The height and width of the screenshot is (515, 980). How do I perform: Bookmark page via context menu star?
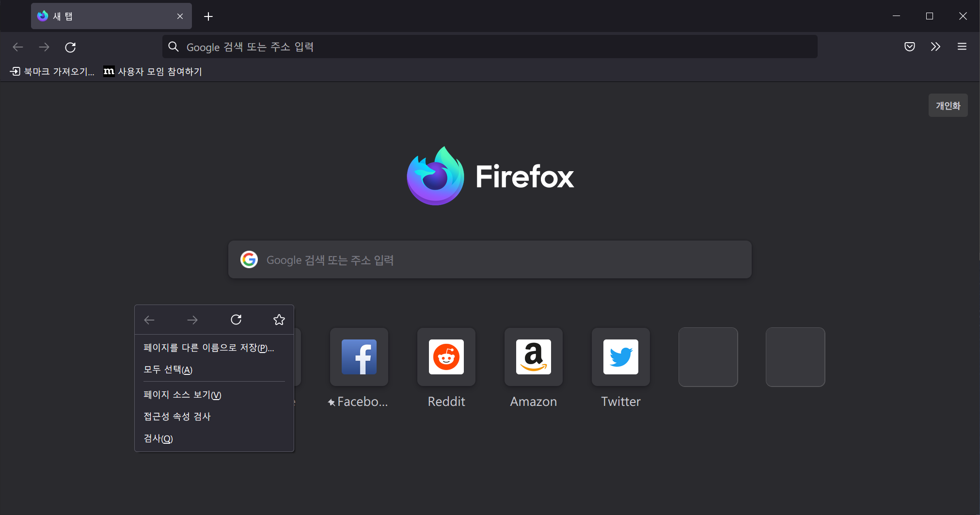[x=279, y=320]
